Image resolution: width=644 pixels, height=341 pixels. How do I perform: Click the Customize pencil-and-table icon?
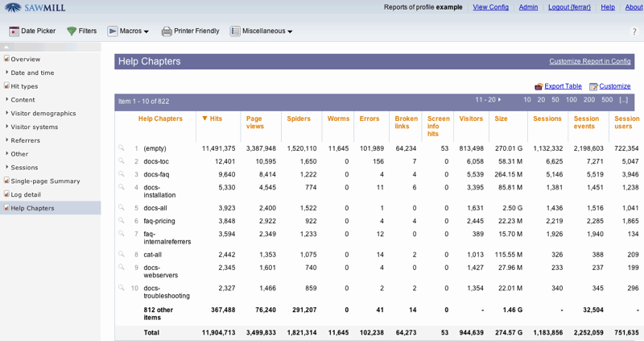593,86
